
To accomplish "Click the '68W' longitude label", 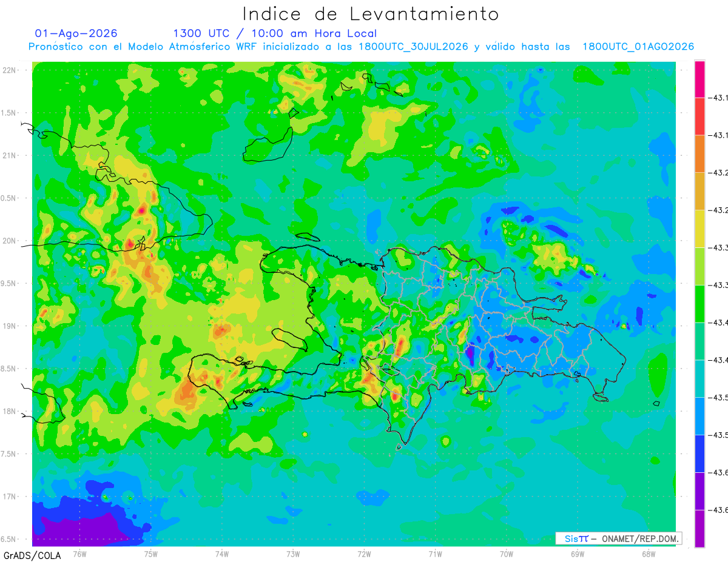I will coord(649,554).
